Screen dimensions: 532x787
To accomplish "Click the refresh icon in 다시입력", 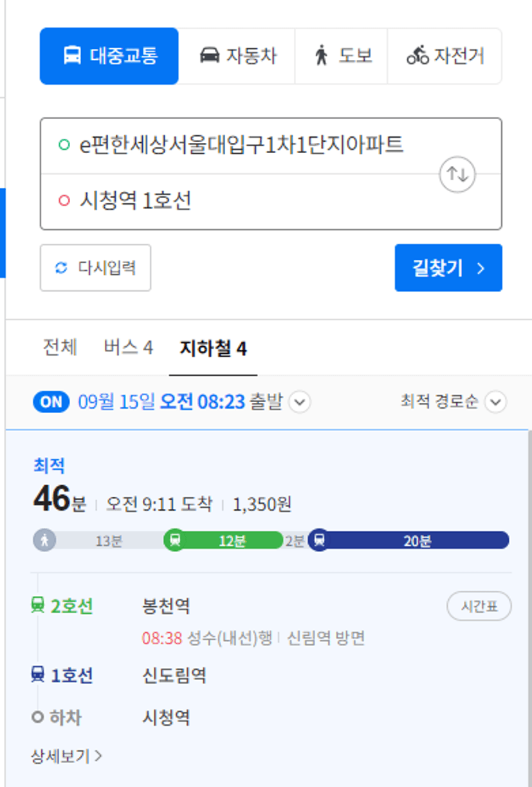I will tap(61, 268).
